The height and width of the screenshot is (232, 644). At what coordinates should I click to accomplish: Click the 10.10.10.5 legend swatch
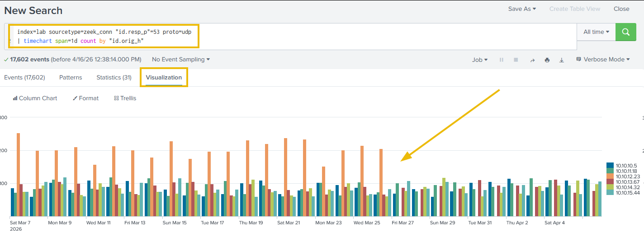point(610,166)
